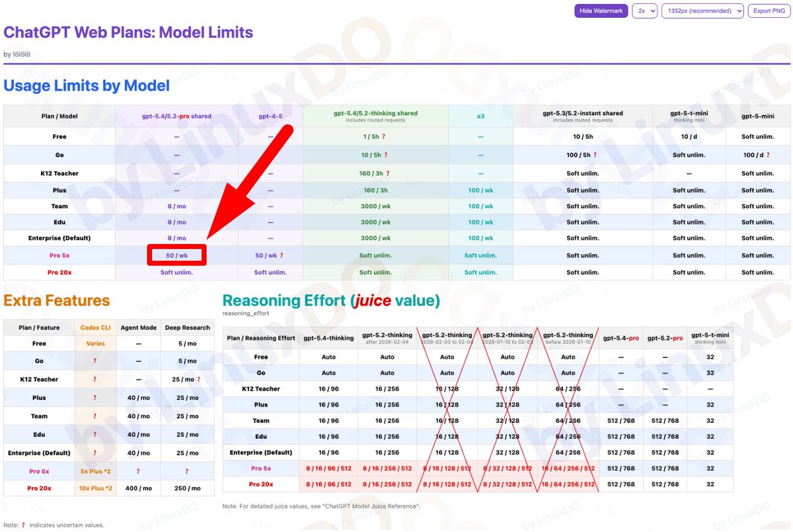
Task: Click the 'Plan / Model' header cell
Action: [59, 116]
